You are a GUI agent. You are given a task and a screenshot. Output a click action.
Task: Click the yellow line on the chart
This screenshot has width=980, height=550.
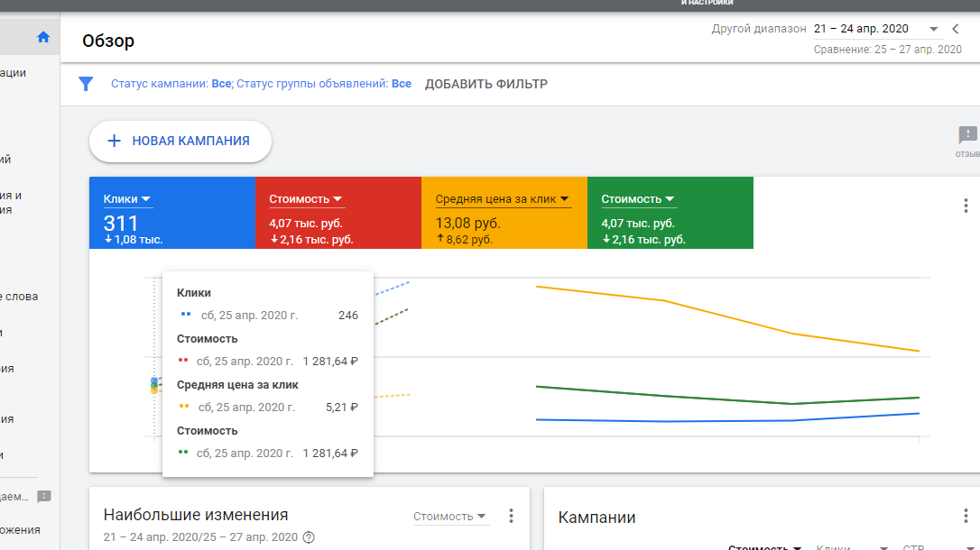pos(728,317)
